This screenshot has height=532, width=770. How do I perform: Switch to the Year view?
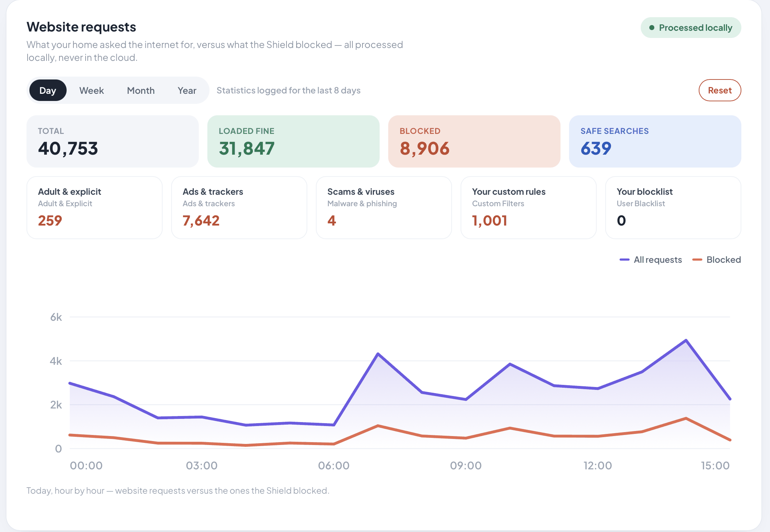(187, 90)
